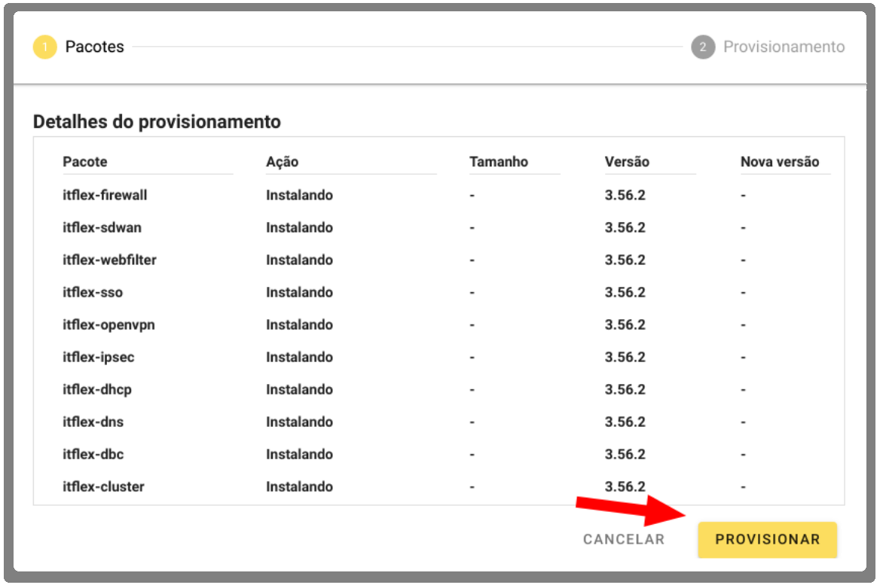Select the itflex-cluster package row
This screenshot has width=883, height=588.
click(x=439, y=486)
